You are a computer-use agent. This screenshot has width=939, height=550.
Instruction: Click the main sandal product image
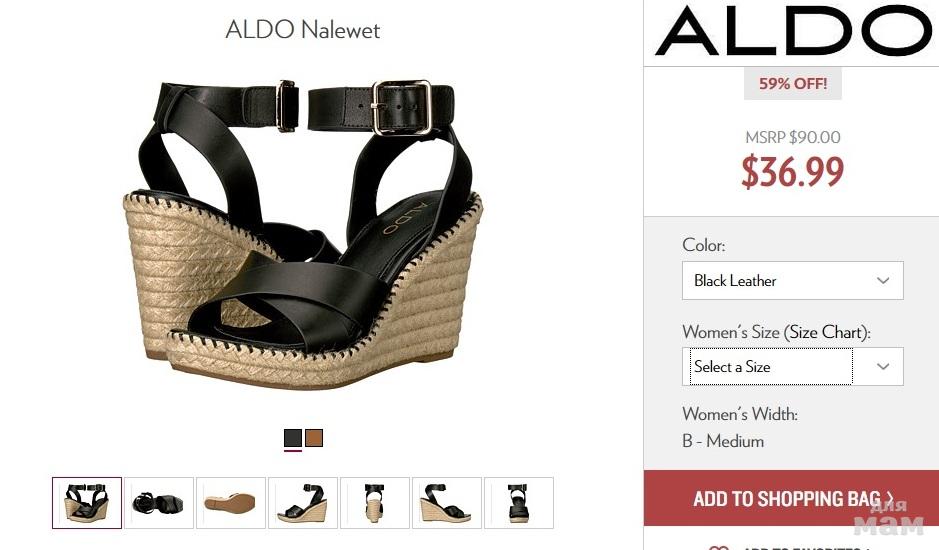point(302,234)
